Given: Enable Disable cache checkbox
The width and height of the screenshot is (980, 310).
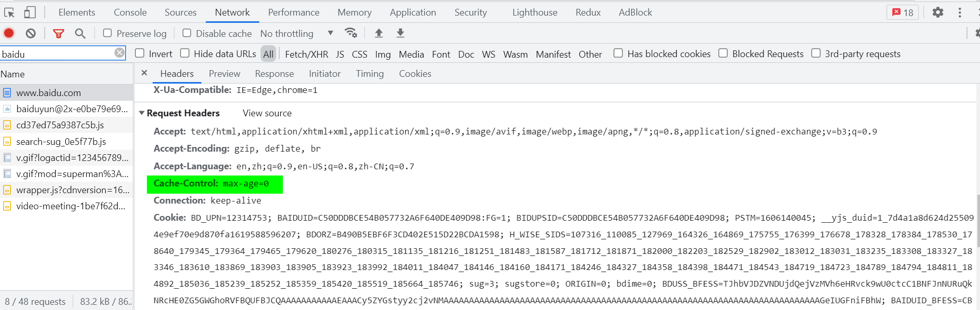Looking at the screenshot, I should point(187,33).
